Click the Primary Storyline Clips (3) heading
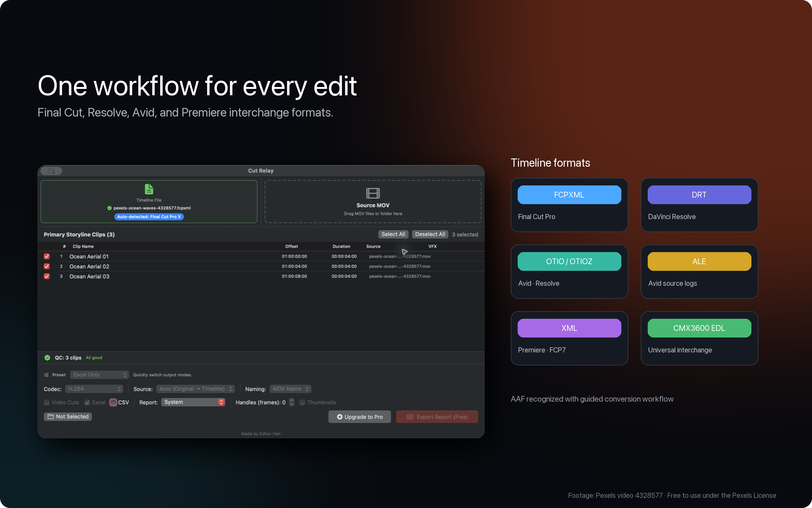 79,235
